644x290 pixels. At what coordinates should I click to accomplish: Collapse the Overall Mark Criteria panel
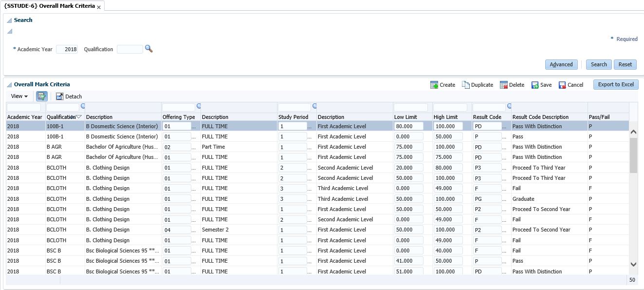(x=9, y=85)
